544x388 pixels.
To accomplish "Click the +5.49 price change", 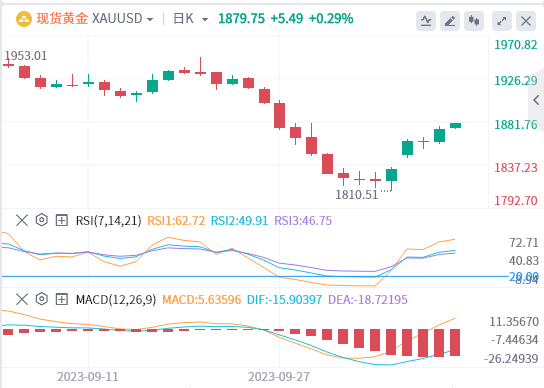I will (287, 18).
